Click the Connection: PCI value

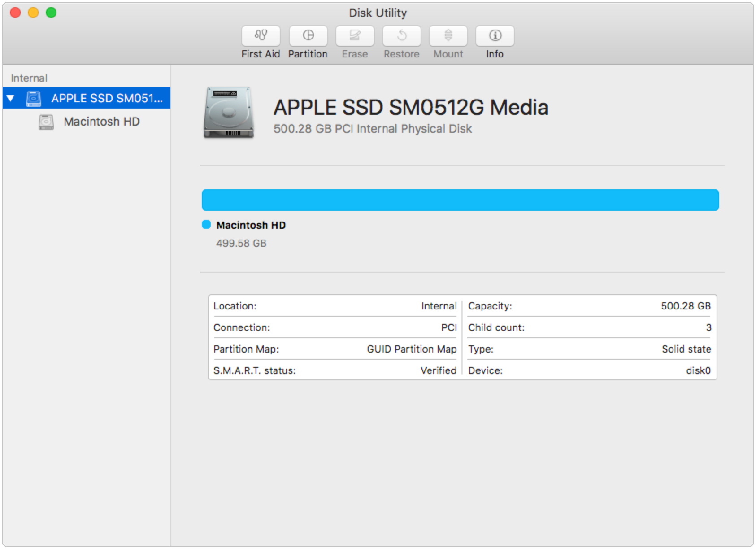tap(449, 327)
